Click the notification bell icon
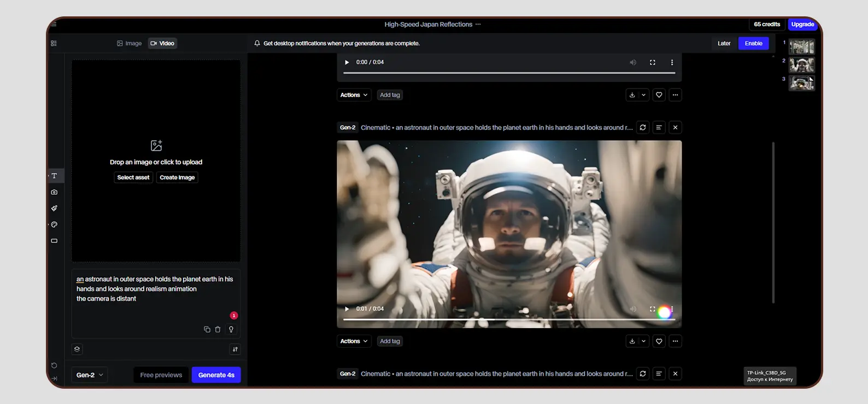This screenshot has width=868, height=404. (x=257, y=43)
